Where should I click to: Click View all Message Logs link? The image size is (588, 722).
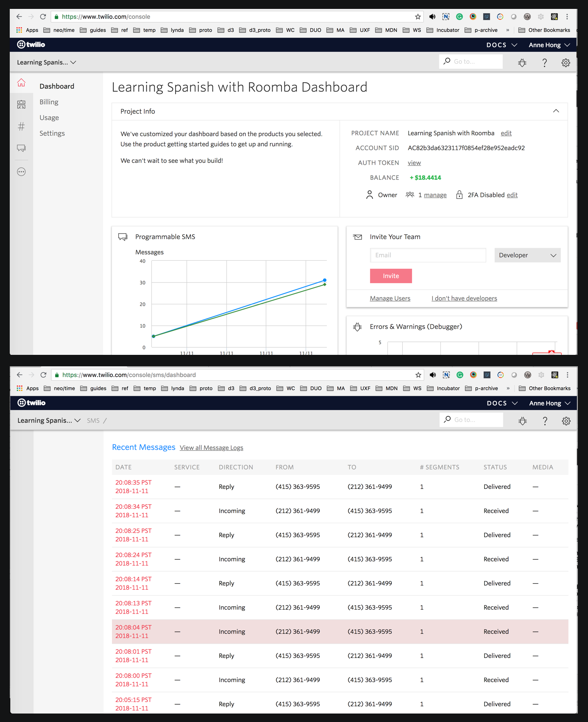(211, 448)
